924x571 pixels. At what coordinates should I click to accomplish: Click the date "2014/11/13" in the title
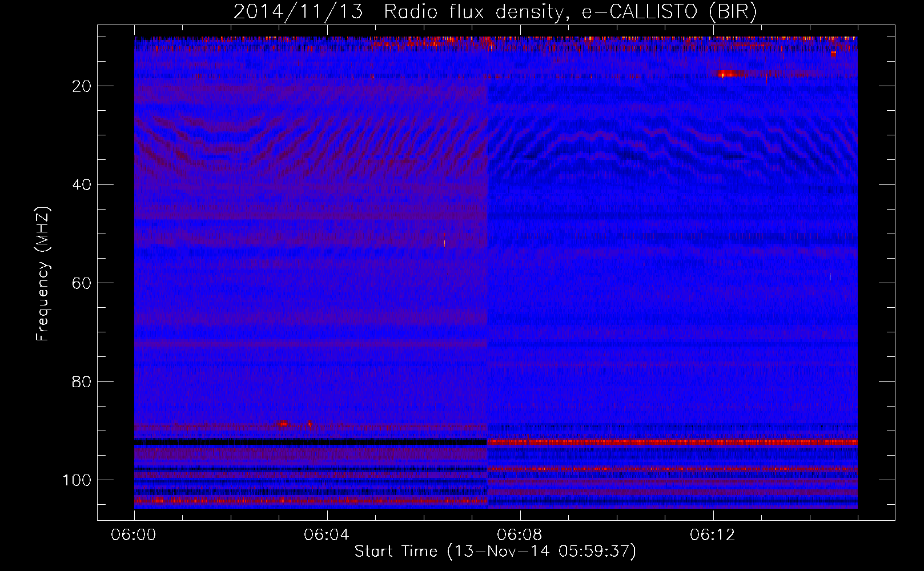298,12
